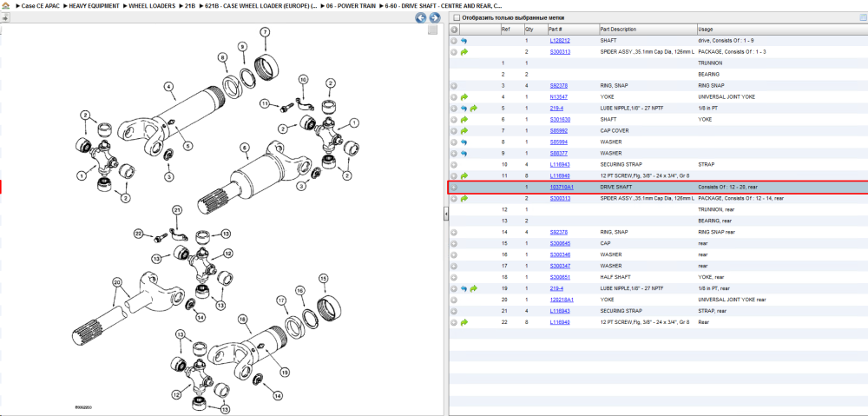Add S300651 HALF SHAFT with plus icon
868x416 pixels.
click(454, 277)
